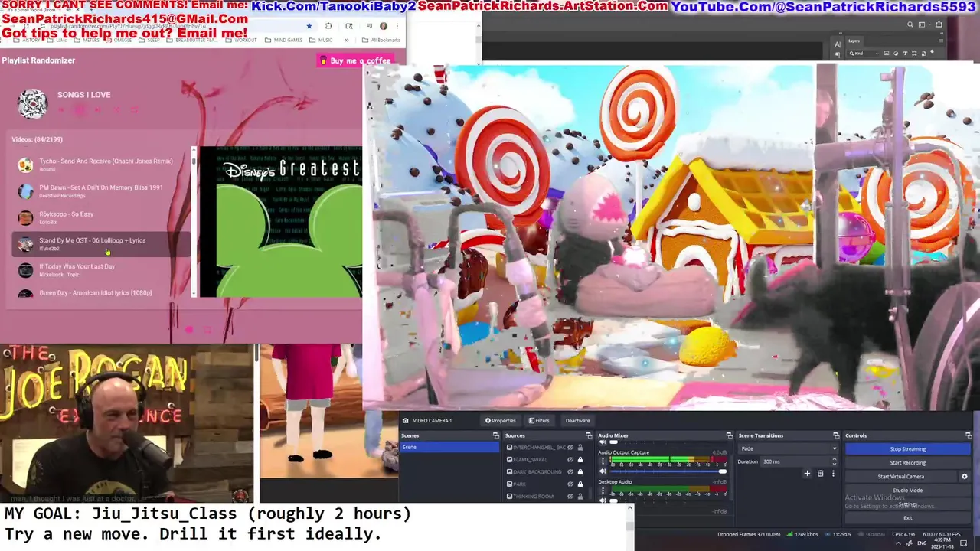Select the FLAME_SPIRAL source row
980x551 pixels.
coord(545,459)
